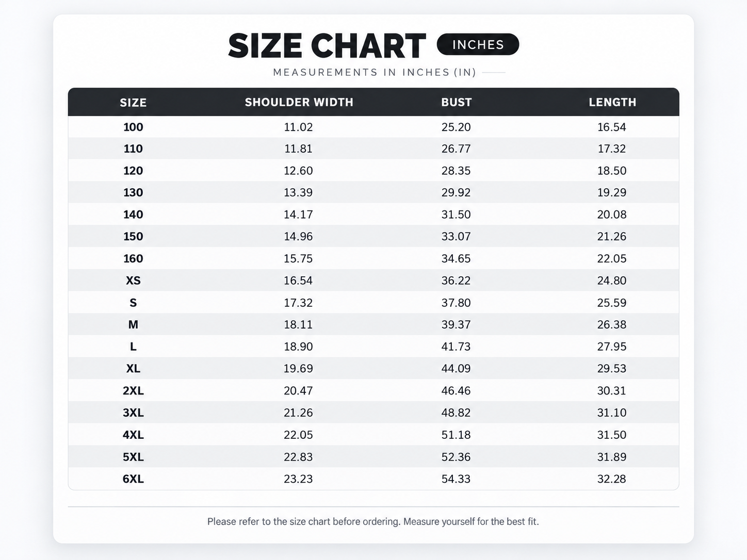Screen dimensions: 747x560
Task: Click shoulder width value 16.54
Action: point(298,281)
